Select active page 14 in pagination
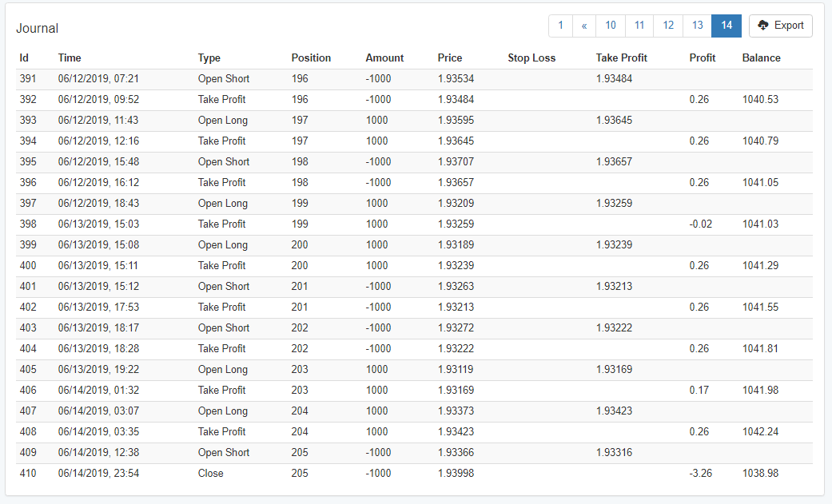The image size is (832, 504). pyautogui.click(x=727, y=26)
